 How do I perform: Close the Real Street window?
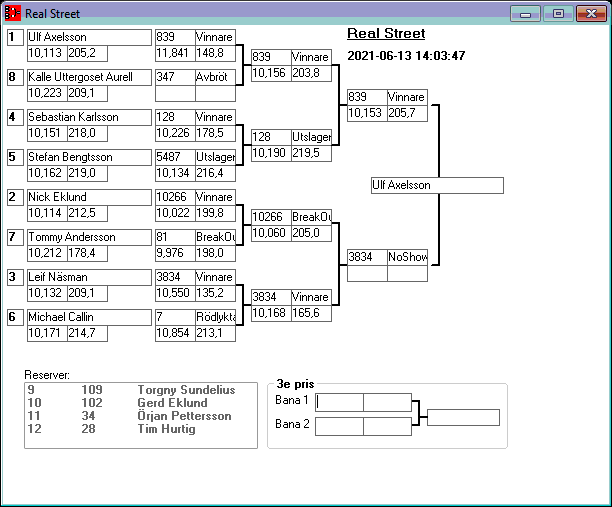tap(590, 14)
